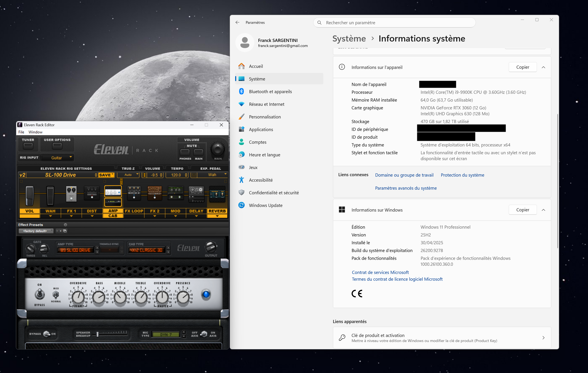Screen dimensions: 588x373
Task: Click the Confidentialité et sécurité shield icon
Action: 241,193
